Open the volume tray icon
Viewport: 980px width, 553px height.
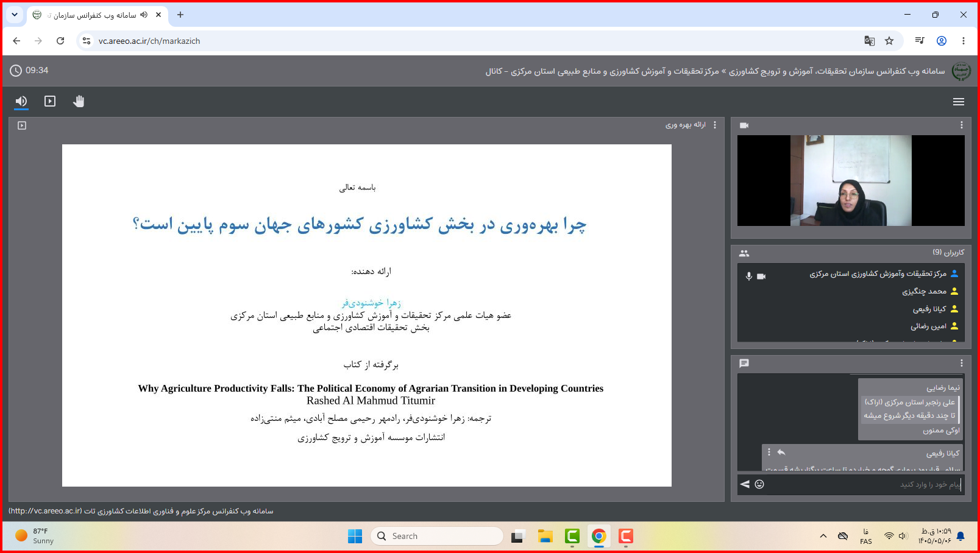click(x=903, y=536)
